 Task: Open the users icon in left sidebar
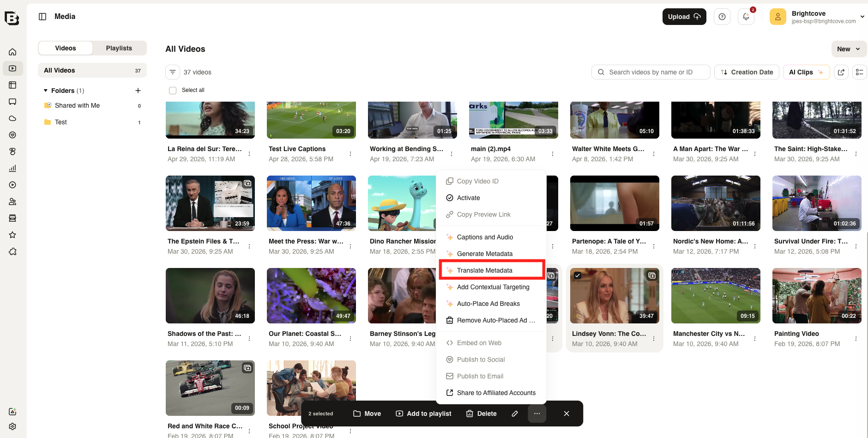tap(12, 201)
